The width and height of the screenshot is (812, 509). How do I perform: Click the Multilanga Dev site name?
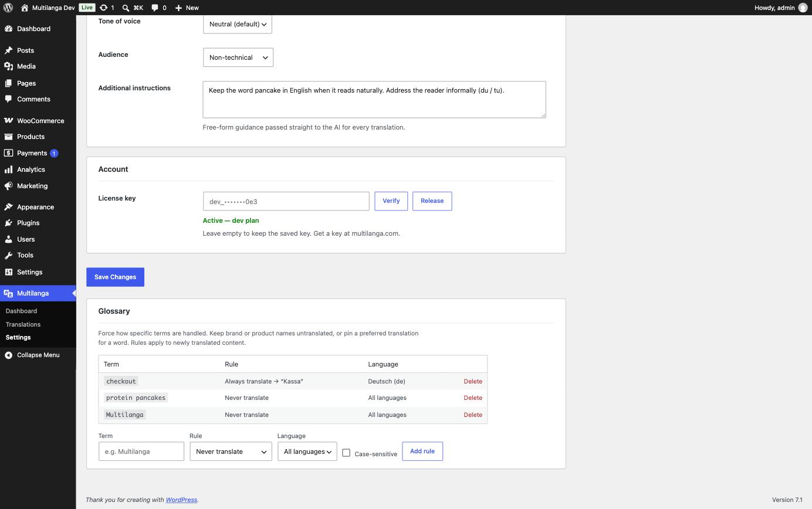53,8
